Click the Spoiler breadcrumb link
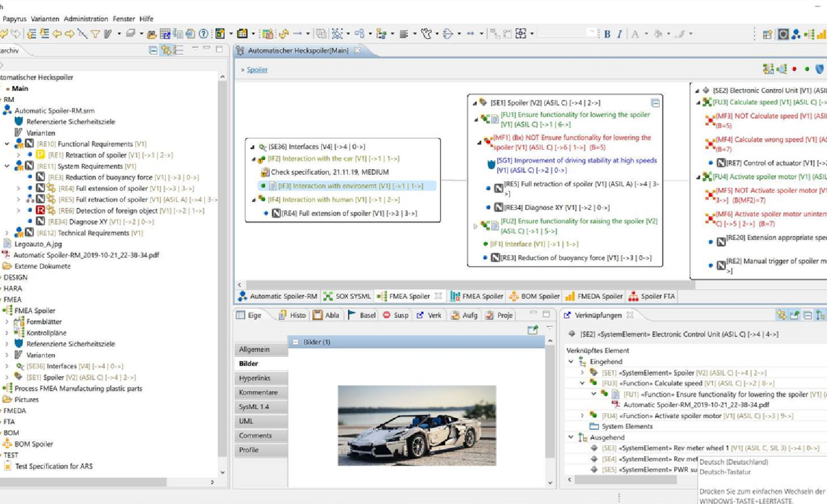 tap(257, 70)
